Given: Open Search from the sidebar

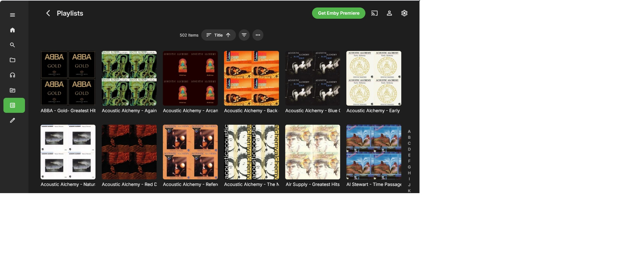Looking at the screenshot, I should [12, 45].
